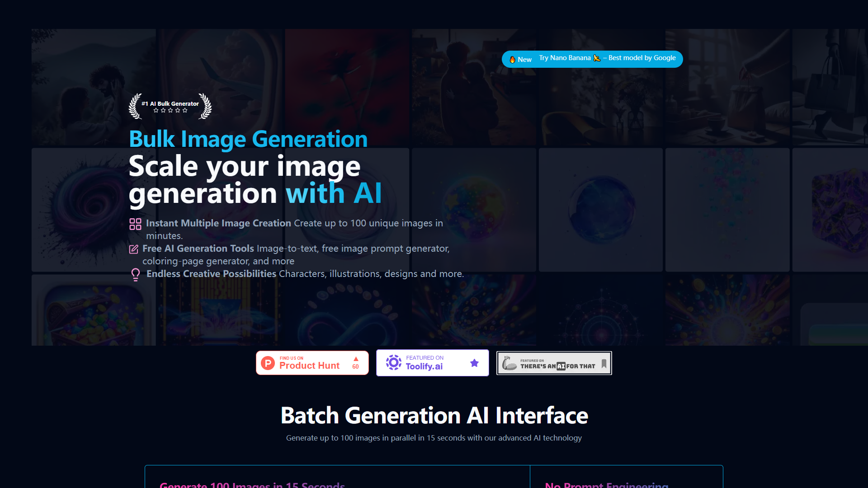The image size is (868, 488).
Task: Click the Generate 100 Images in 15 Seconds card title
Action: coord(252,484)
